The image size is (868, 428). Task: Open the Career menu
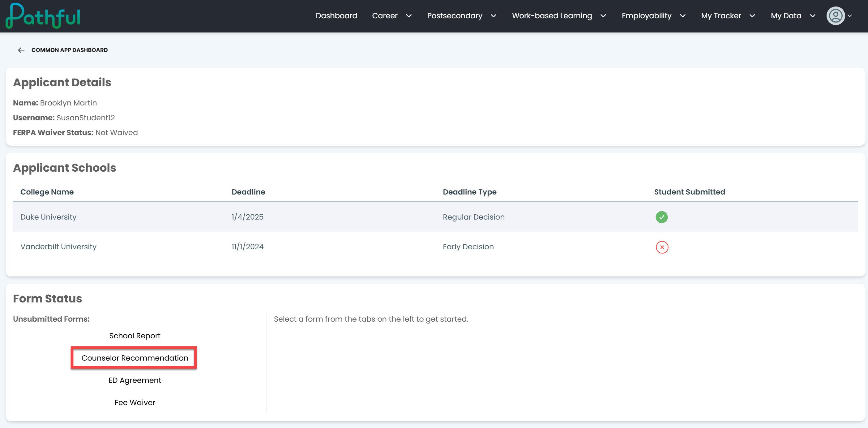click(385, 16)
